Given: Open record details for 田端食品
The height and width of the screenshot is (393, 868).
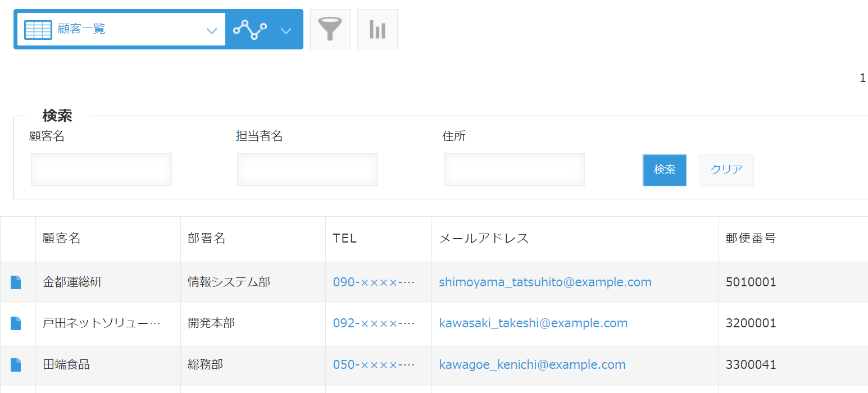Looking at the screenshot, I should coord(16,365).
